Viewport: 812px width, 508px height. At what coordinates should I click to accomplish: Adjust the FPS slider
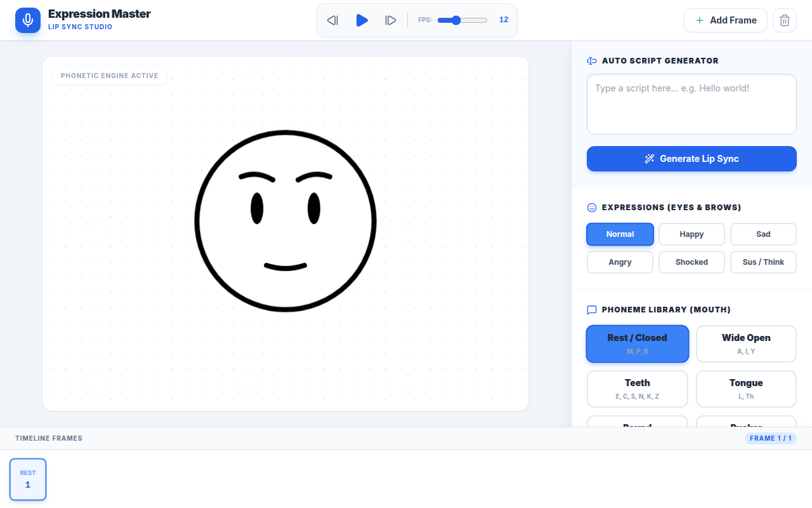[x=462, y=20]
